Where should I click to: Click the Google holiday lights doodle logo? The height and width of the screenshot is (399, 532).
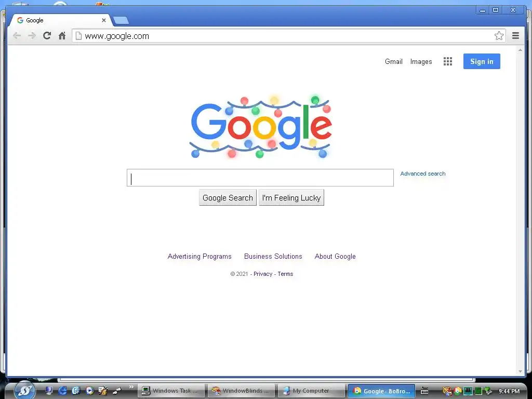[x=261, y=127]
